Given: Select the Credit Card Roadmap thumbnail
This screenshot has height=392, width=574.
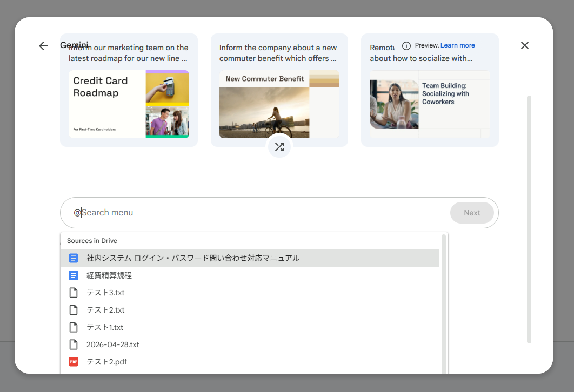Looking at the screenshot, I should 129,104.
